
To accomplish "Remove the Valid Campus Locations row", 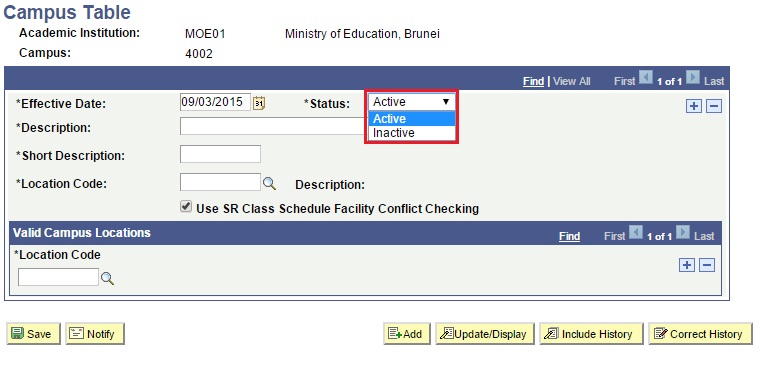I will 707,265.
